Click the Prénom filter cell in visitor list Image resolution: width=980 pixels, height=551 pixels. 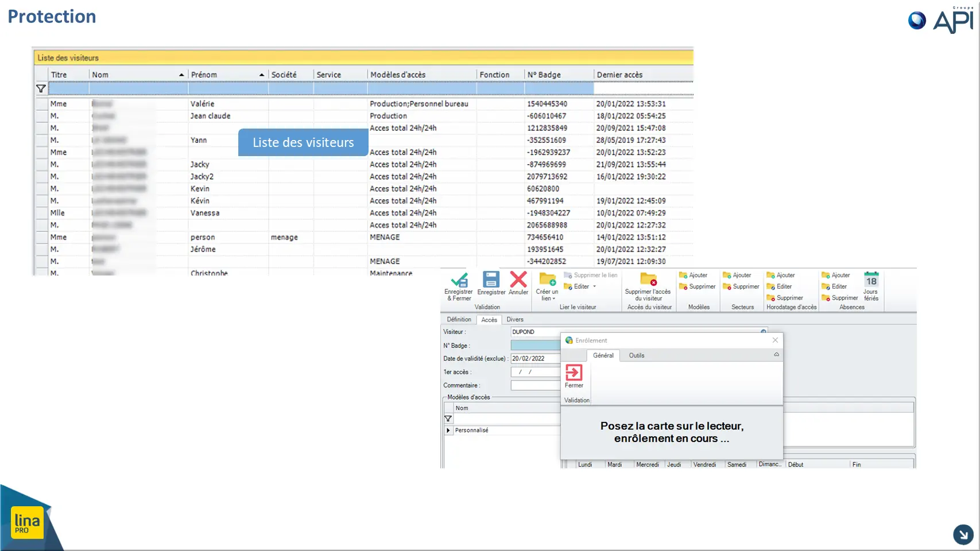pyautogui.click(x=228, y=89)
